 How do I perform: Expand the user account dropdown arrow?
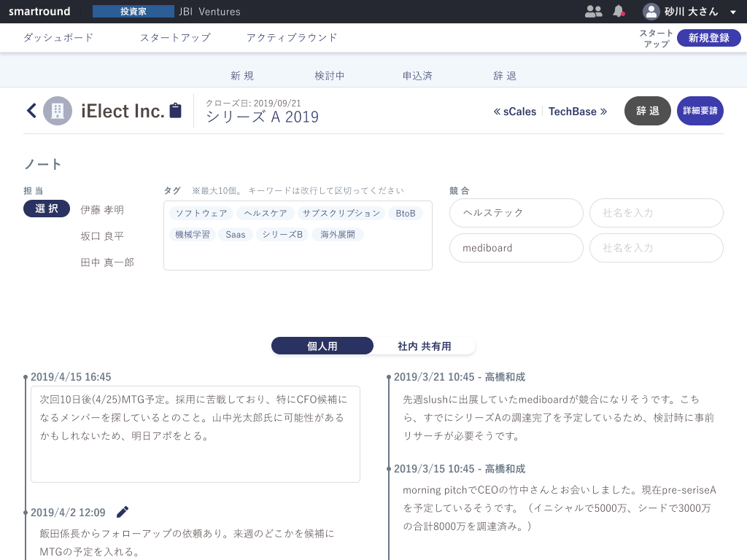(x=733, y=12)
